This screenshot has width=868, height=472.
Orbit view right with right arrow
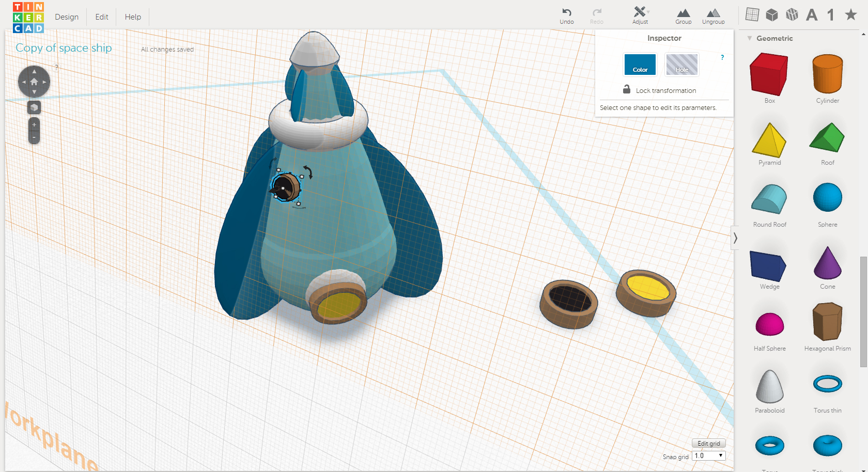click(x=44, y=82)
